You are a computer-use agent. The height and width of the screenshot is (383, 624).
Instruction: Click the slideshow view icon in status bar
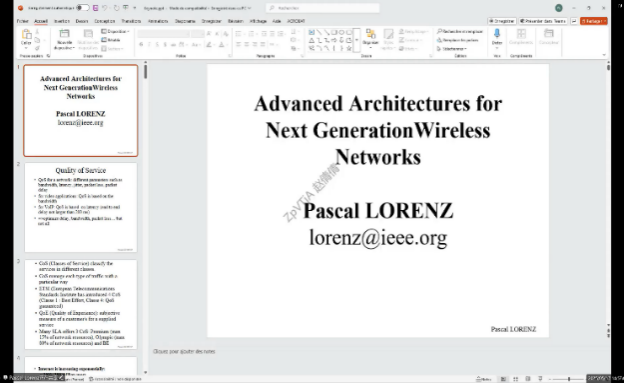pyautogui.click(x=540, y=379)
